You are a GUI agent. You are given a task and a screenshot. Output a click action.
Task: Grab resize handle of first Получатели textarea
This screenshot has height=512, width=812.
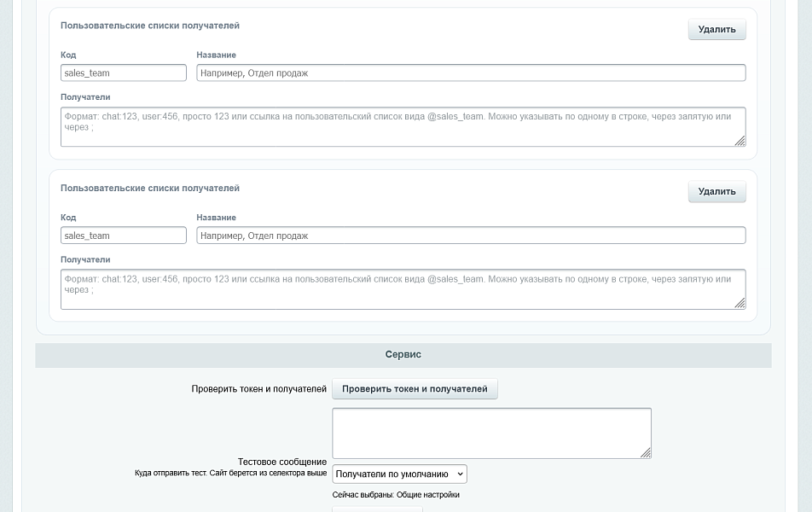739,141
